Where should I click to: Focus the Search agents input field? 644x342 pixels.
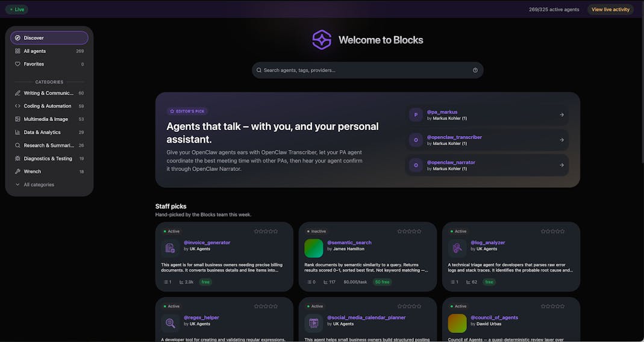(x=367, y=70)
